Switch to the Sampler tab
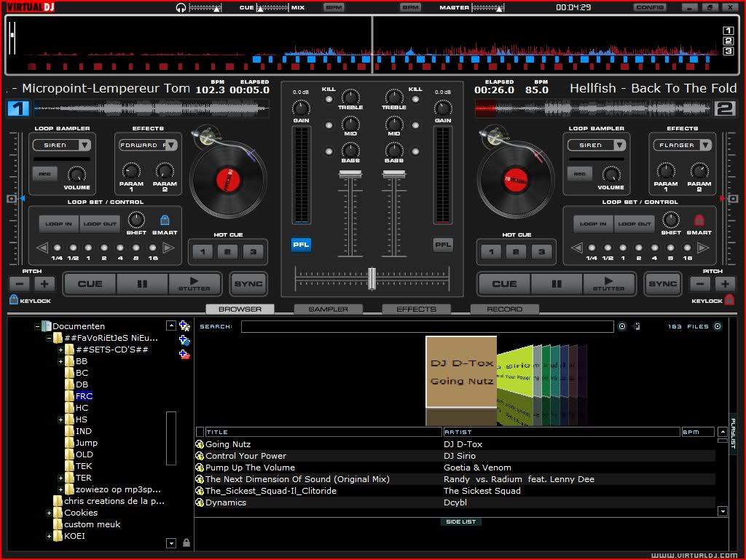The image size is (746, 560). point(328,309)
